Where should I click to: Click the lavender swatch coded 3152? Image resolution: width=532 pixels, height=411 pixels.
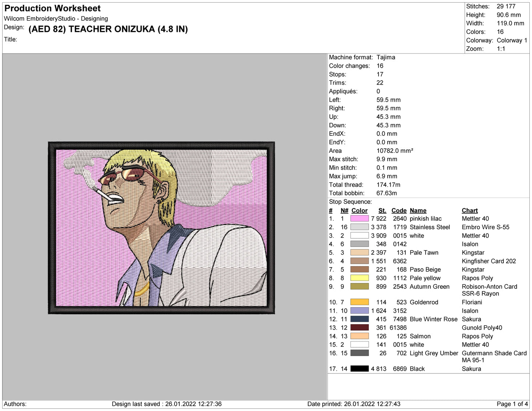(359, 311)
